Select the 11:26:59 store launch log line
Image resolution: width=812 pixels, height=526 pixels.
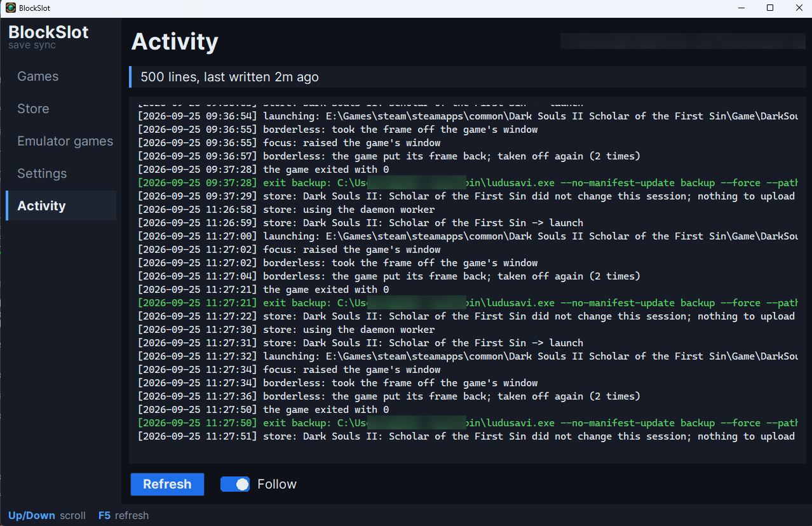[x=360, y=223]
